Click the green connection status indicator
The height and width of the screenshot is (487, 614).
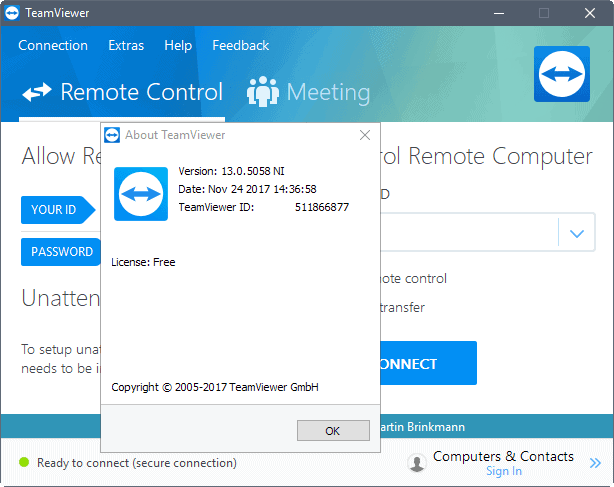click(24, 462)
